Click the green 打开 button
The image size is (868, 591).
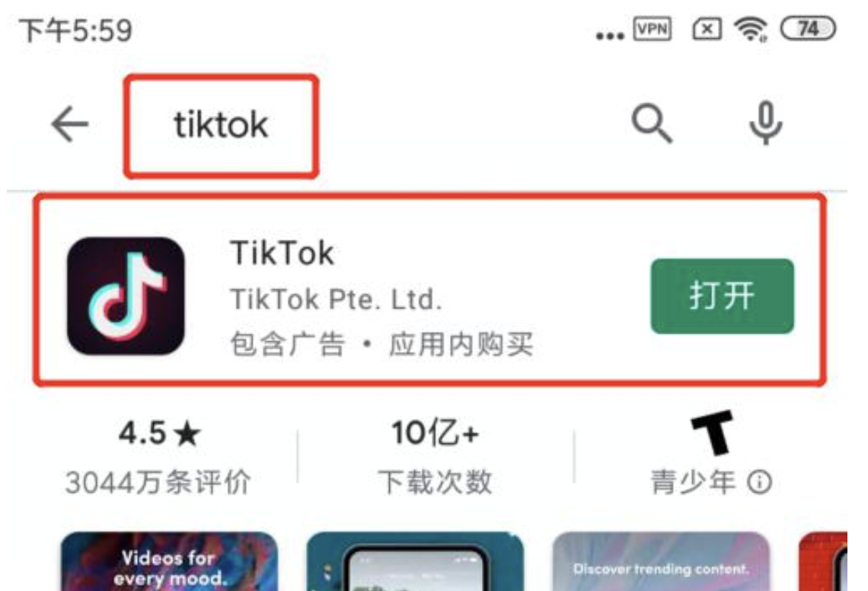722,295
